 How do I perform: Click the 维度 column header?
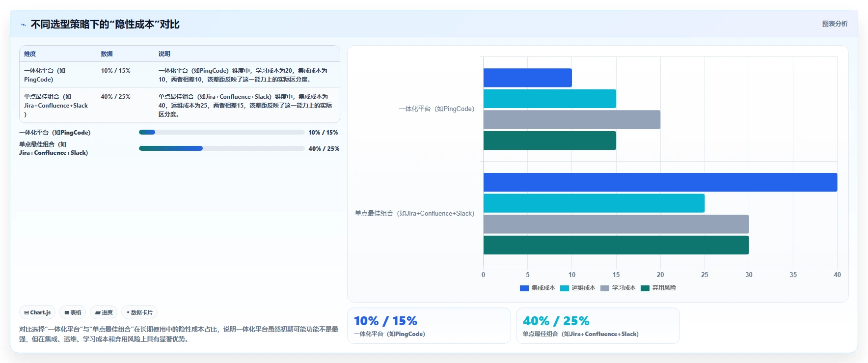tap(30, 54)
